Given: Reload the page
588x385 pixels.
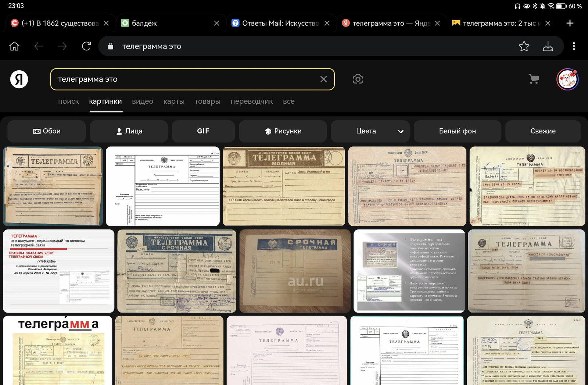Looking at the screenshot, I should coord(86,46).
